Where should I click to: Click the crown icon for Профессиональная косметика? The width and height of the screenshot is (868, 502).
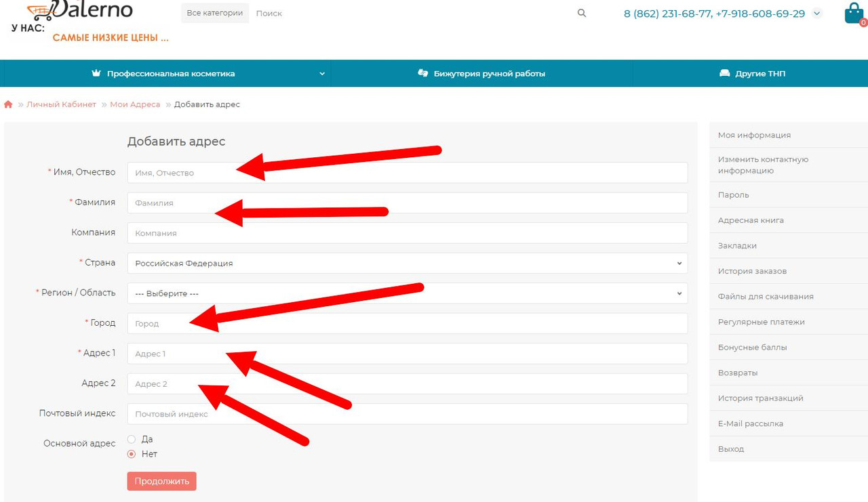96,73
